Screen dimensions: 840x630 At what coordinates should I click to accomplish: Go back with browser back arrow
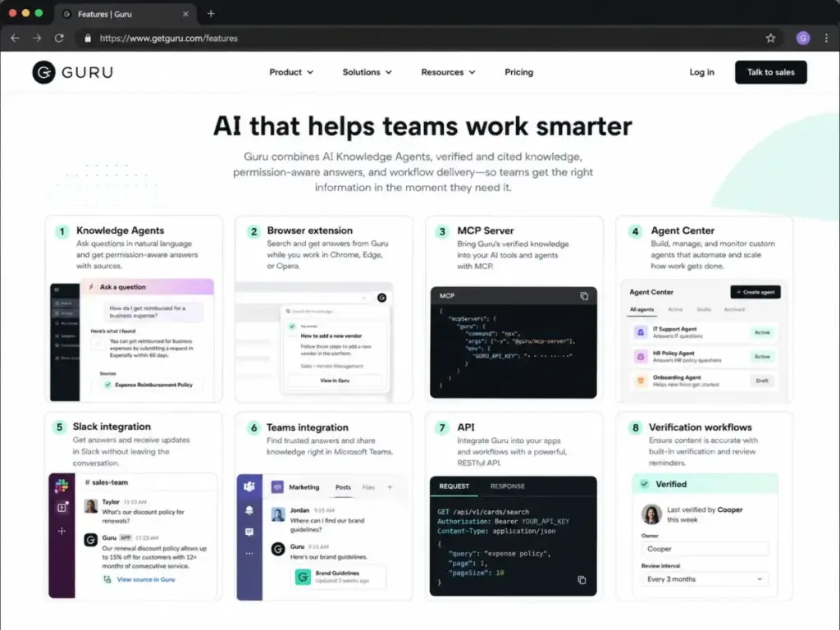[15, 38]
